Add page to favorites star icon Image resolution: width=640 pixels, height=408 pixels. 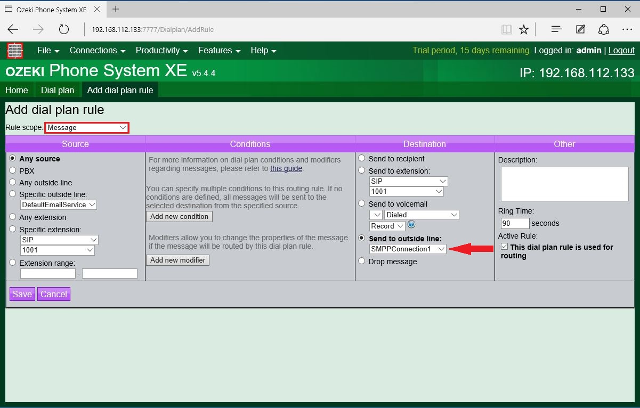[524, 29]
